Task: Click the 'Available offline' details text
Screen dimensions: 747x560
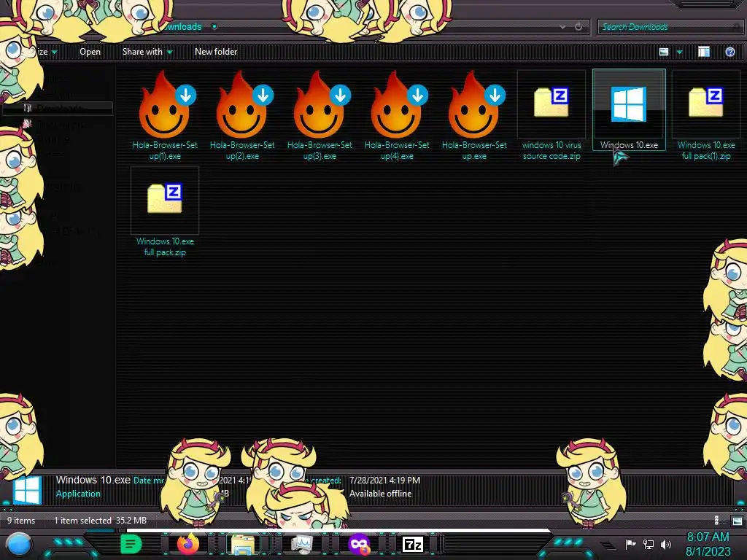Action: [x=380, y=494]
